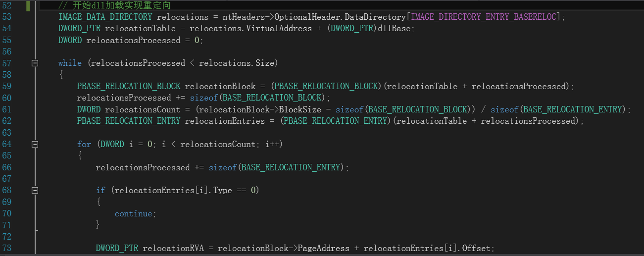Click the 'continue' keyword on line 70

tap(133, 213)
